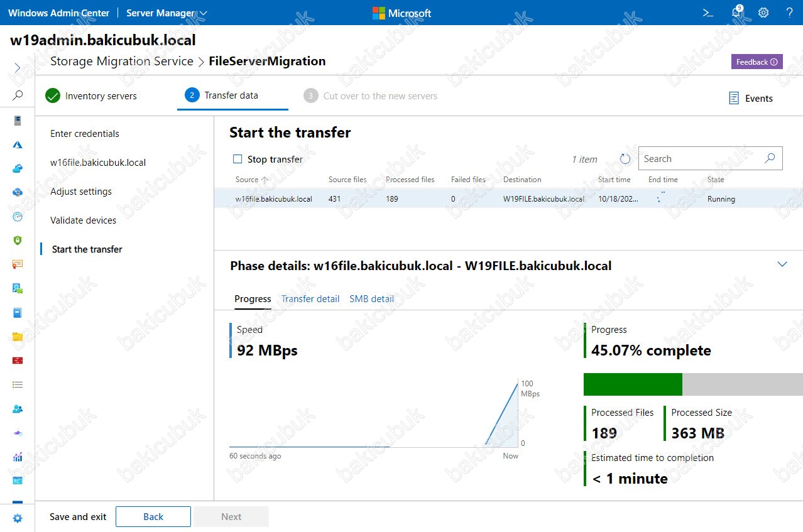The height and width of the screenshot is (532, 803).
Task: Open the PowerShell console icon in header
Action: click(x=708, y=13)
